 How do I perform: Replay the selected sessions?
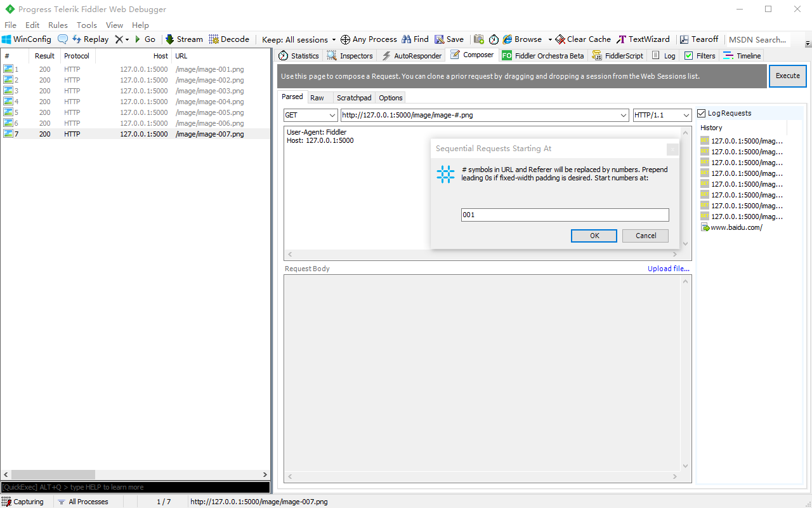tap(90, 39)
